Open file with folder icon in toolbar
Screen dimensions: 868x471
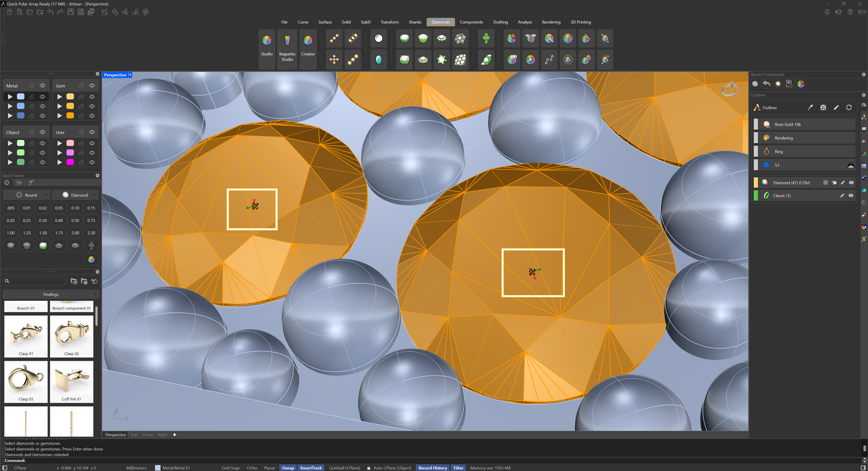click(x=30, y=12)
